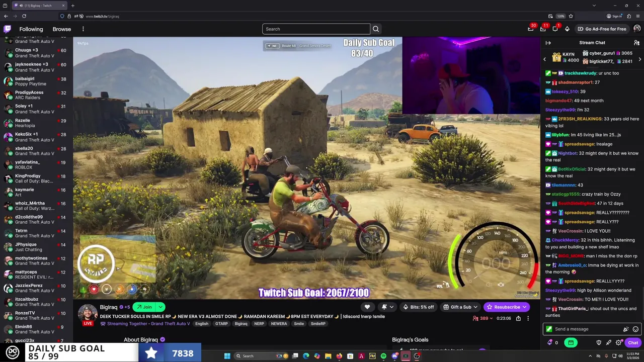644x362 pixels.
Task: Open the share stream icon
Action: (518, 318)
